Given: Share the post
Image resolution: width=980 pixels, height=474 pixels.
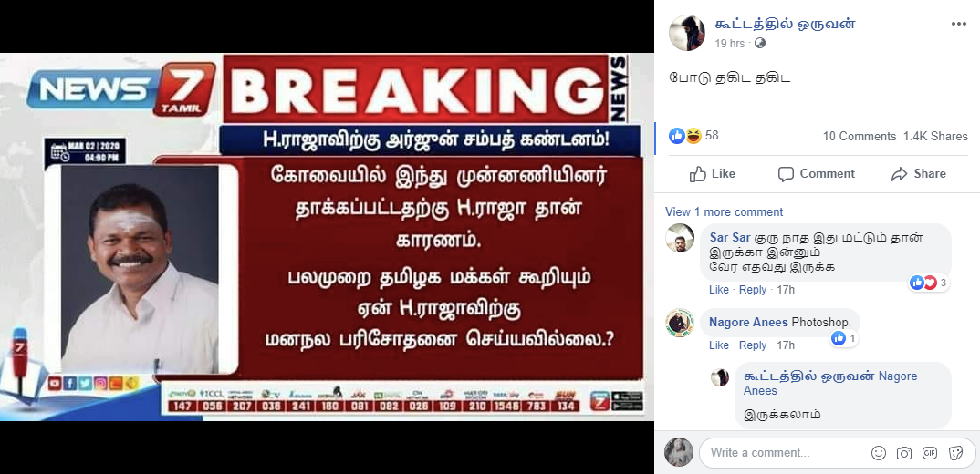Looking at the screenshot, I should (919, 173).
